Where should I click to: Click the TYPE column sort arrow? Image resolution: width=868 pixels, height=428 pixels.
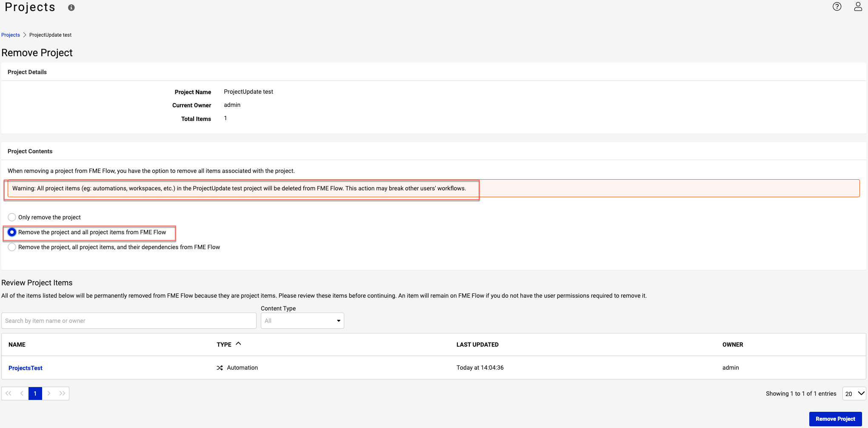coord(238,344)
